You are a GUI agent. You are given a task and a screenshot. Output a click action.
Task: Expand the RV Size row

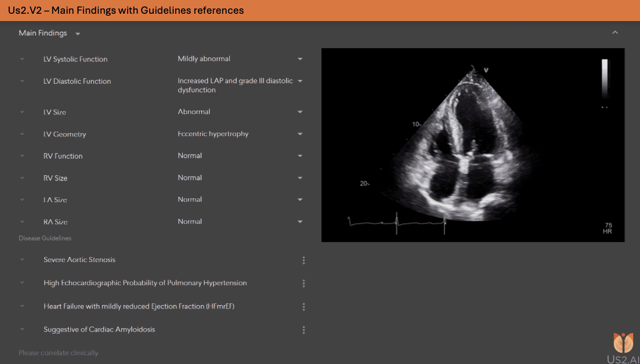22,178
